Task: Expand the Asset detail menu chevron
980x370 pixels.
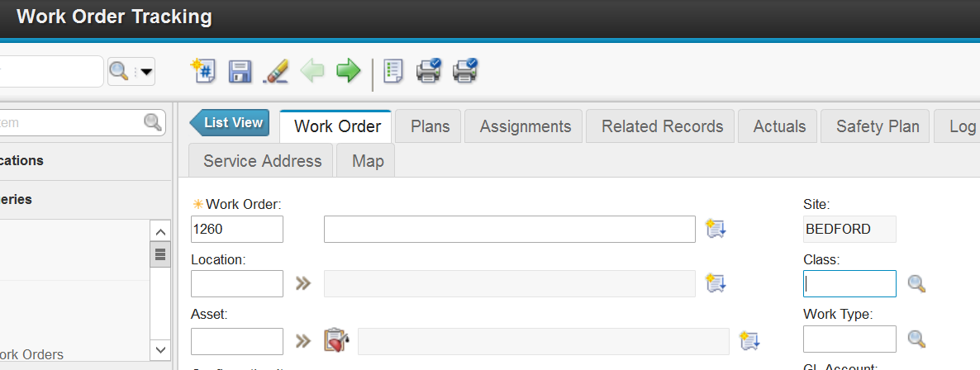Action: (x=303, y=340)
